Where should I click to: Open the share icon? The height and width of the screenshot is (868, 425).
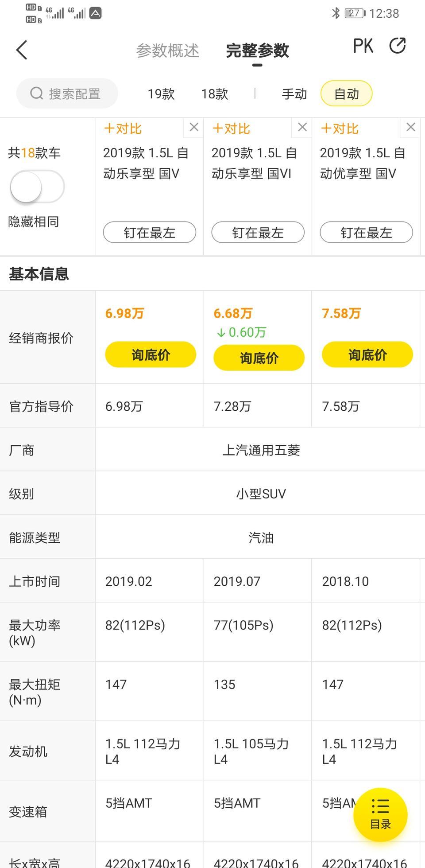click(x=397, y=46)
